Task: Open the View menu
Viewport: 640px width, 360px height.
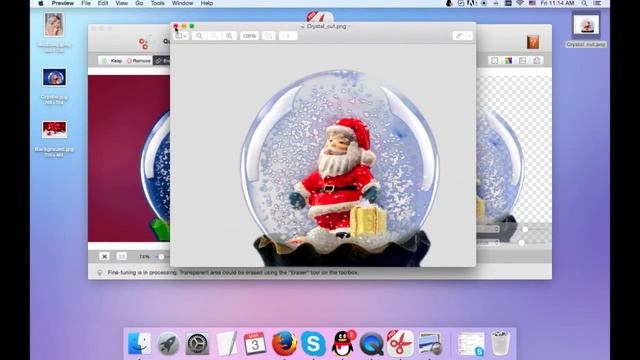Action: [x=121, y=3]
